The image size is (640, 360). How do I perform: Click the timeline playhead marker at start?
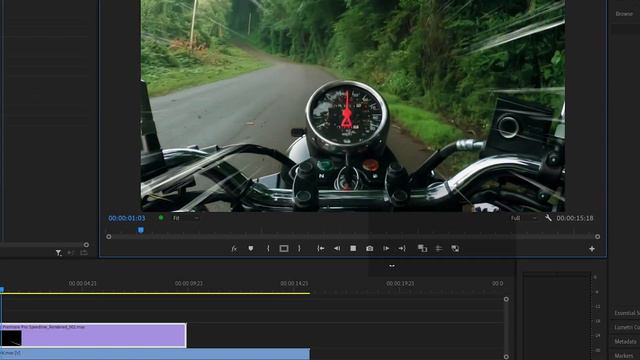click(x=2, y=290)
